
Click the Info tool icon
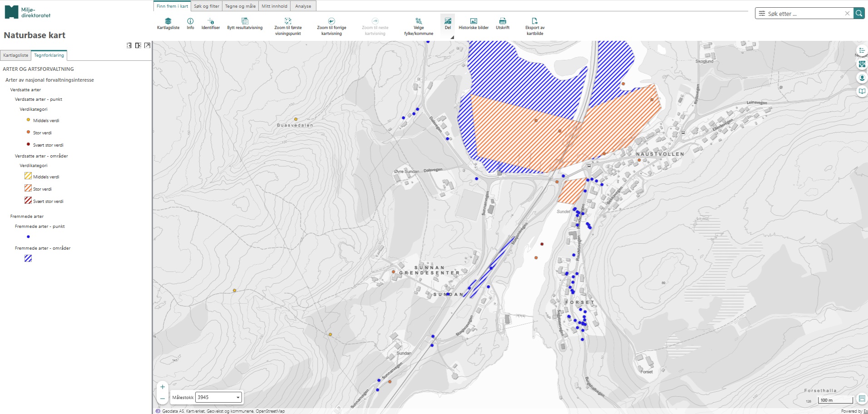(x=190, y=21)
